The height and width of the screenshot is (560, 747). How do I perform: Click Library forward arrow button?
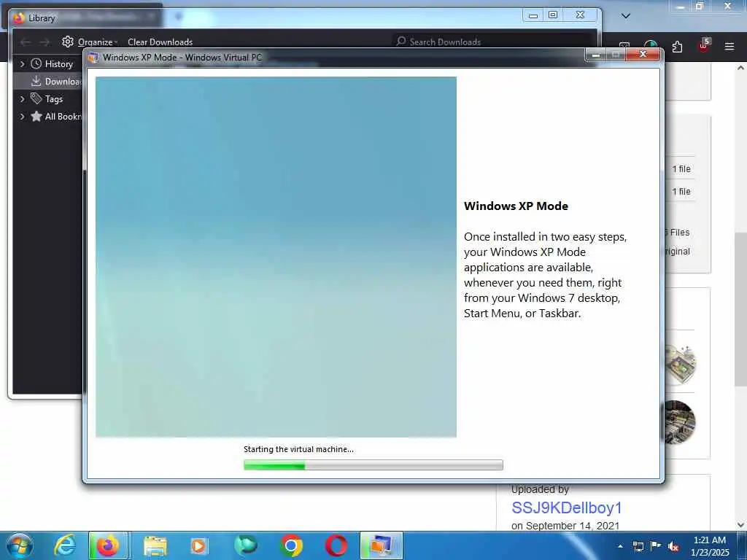(x=44, y=42)
